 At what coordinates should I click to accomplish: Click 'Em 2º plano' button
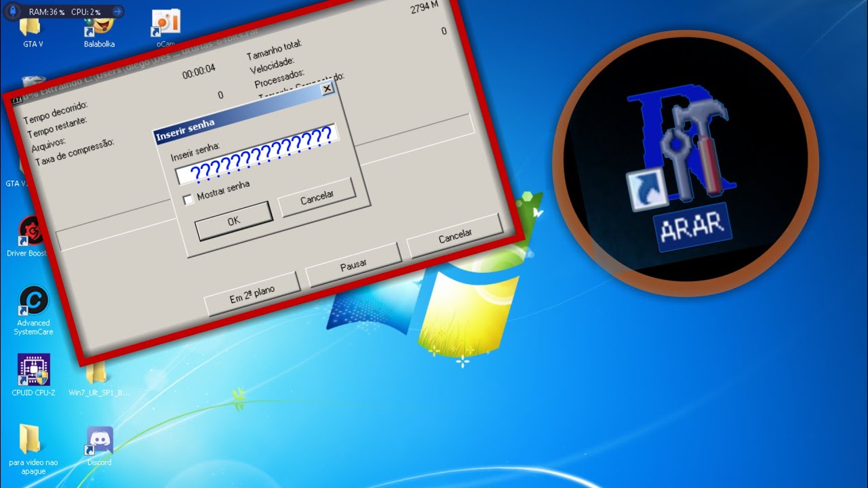(x=252, y=293)
